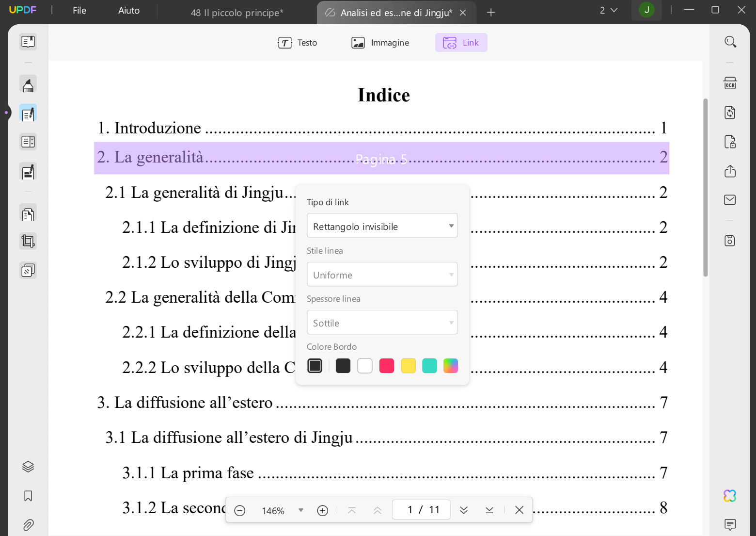
Task: Zoom in with the plus button
Action: tap(323, 510)
